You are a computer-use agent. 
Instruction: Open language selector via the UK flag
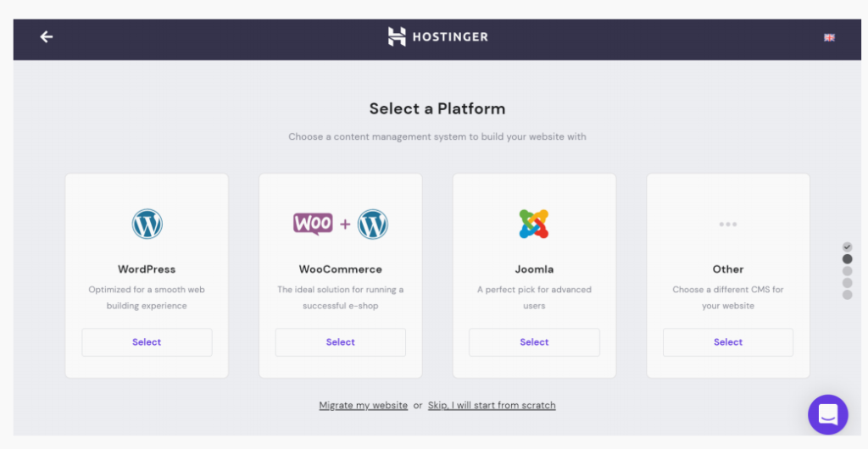pyautogui.click(x=829, y=37)
